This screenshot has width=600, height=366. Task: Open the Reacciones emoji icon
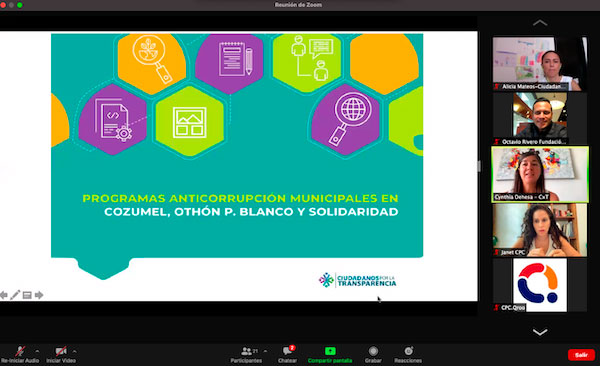pos(408,351)
